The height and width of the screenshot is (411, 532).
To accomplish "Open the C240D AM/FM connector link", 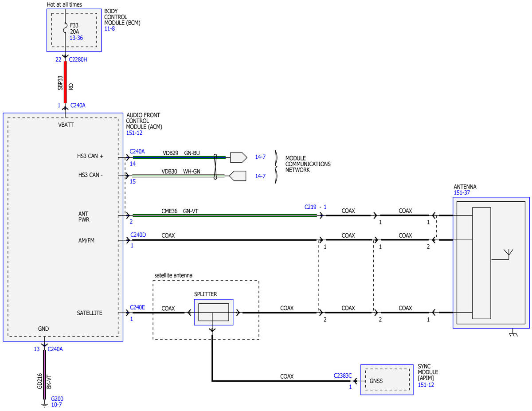I will (x=137, y=235).
